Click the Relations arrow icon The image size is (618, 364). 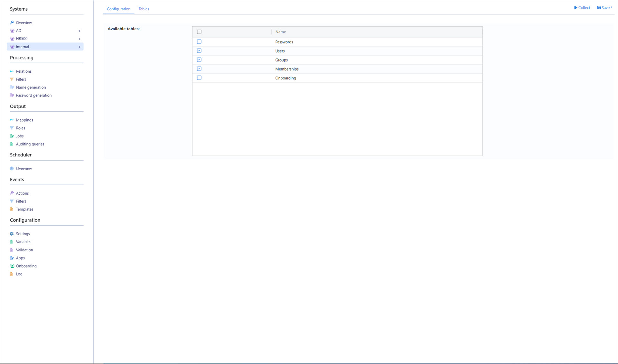coord(12,71)
